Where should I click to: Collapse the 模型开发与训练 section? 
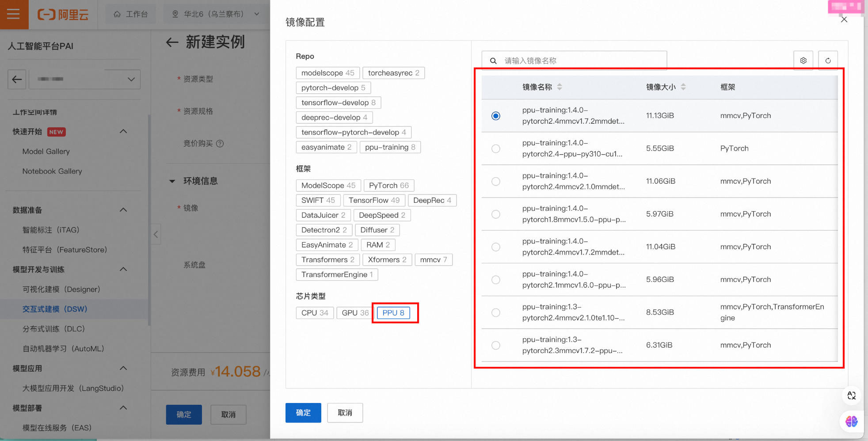click(x=123, y=270)
